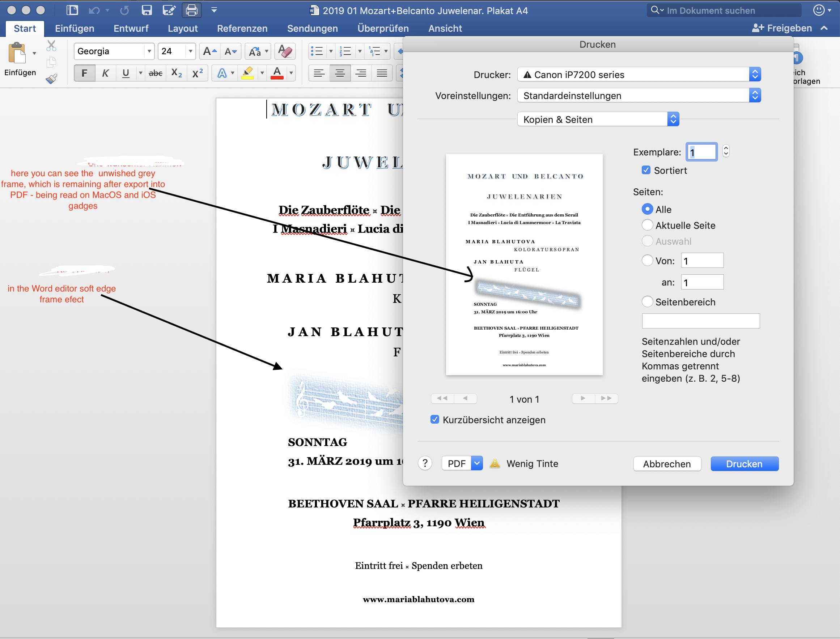
Task: Select the Aktuelle Seite radio button
Action: pyautogui.click(x=647, y=225)
